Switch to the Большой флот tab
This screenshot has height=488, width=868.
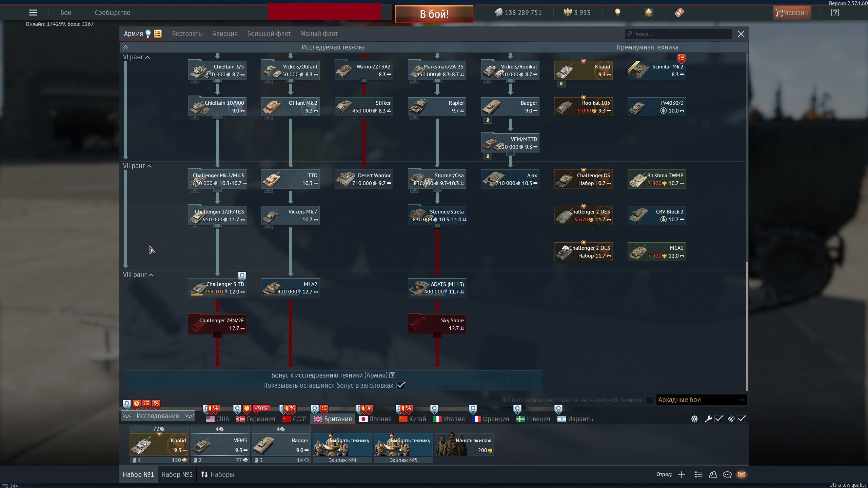pos(269,34)
